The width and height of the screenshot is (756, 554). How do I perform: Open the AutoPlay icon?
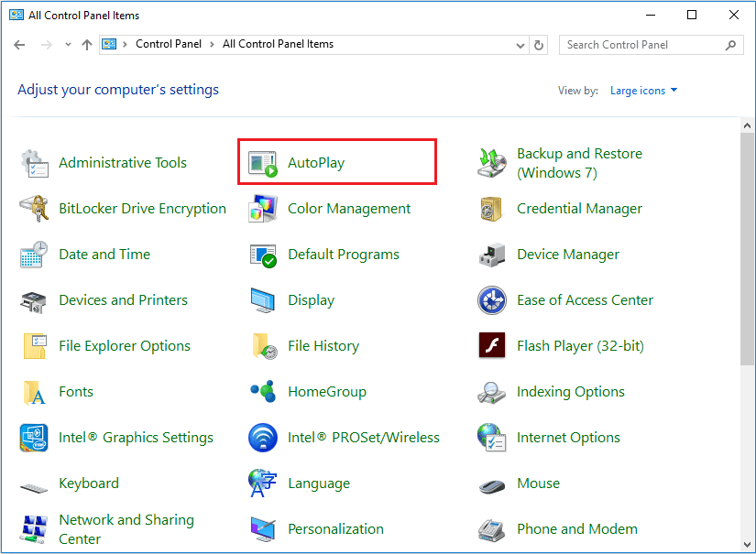pyautogui.click(x=263, y=163)
